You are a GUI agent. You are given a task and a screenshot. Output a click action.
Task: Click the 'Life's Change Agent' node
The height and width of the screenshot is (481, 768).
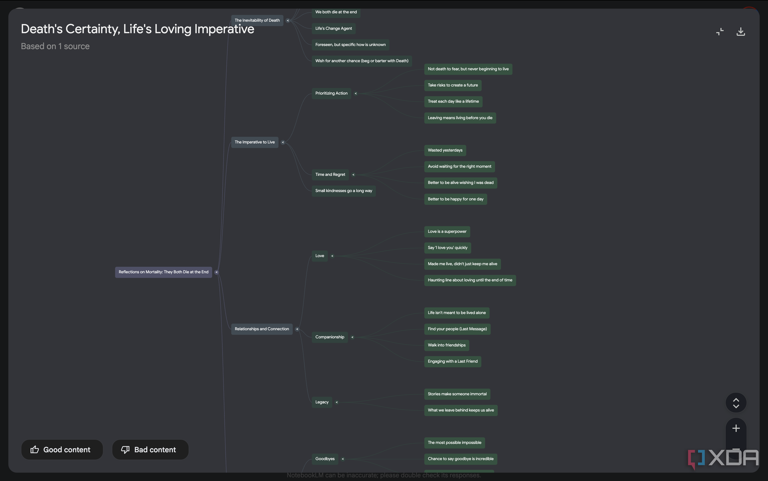(334, 28)
